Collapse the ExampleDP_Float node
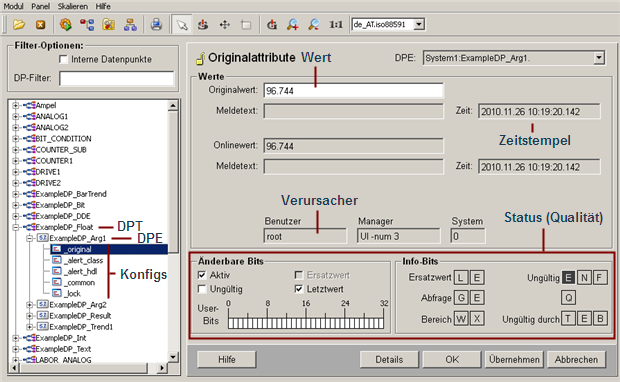This screenshot has width=620, height=382. coord(15,227)
